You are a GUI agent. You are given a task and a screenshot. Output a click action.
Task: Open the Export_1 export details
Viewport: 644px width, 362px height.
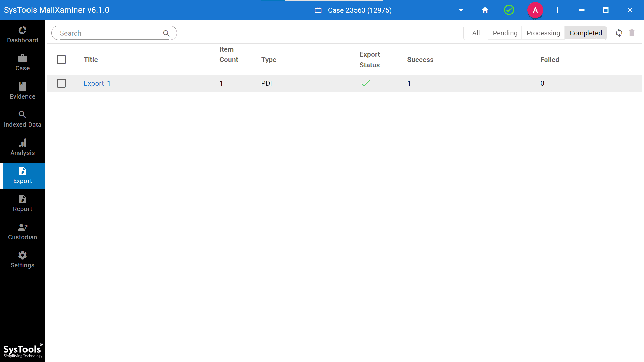coord(97,83)
